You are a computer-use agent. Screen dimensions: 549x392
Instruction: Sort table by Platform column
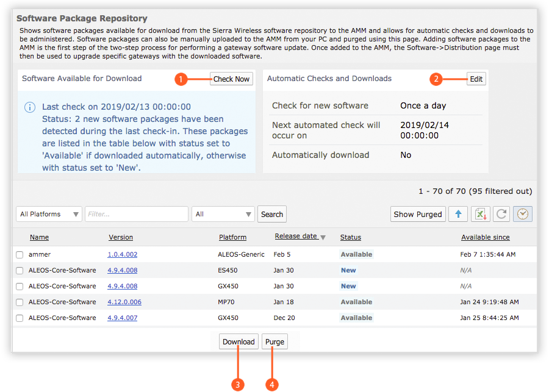[x=232, y=237]
